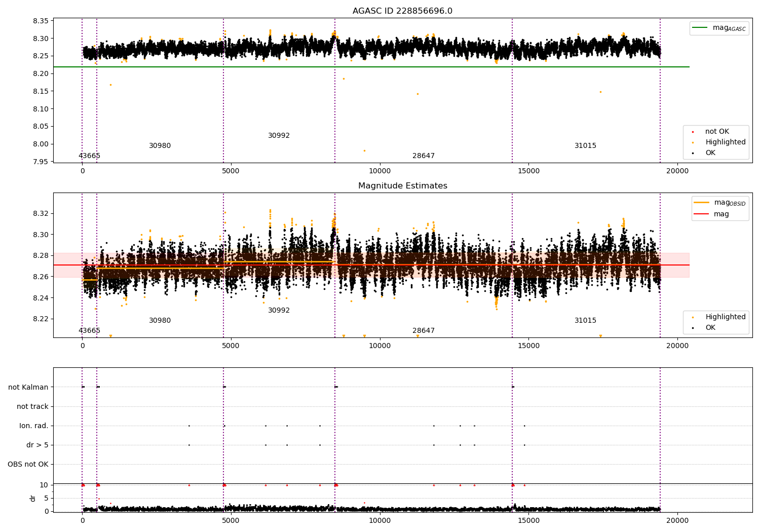Click the red "mag" legend entry
760x532 pixels.
click(x=712, y=214)
